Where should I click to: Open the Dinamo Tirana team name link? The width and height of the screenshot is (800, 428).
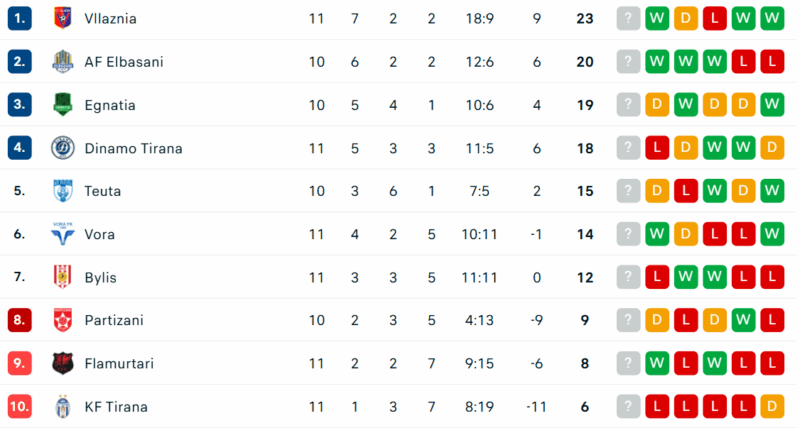tap(133, 148)
